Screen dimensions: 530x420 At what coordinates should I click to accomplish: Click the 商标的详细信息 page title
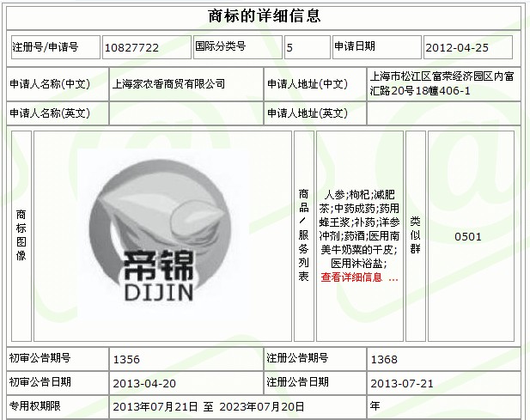pos(265,15)
